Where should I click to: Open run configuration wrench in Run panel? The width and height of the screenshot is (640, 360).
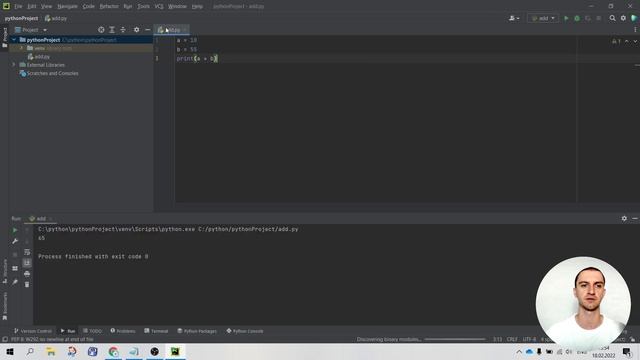pos(15,241)
